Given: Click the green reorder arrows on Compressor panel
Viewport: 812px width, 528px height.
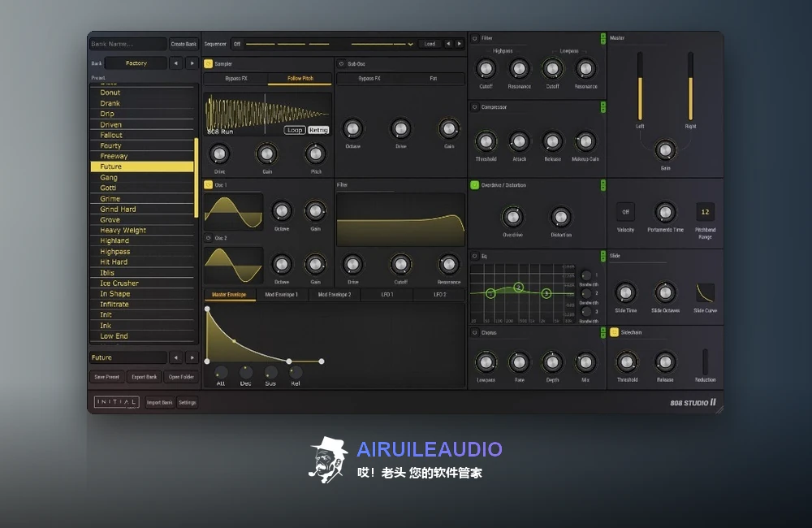Looking at the screenshot, I should (603, 107).
